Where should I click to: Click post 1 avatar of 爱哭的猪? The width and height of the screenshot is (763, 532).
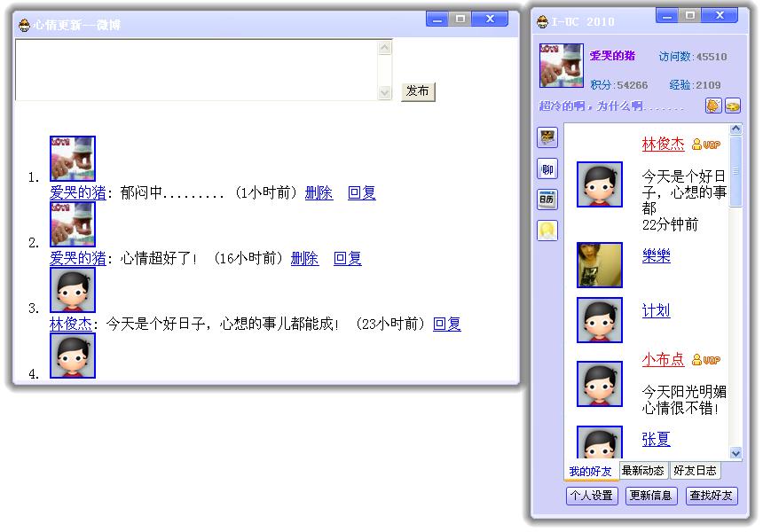tap(73, 159)
